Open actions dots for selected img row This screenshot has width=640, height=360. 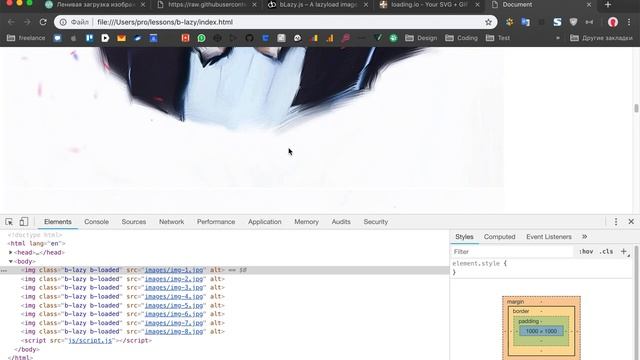pyautogui.click(x=4, y=270)
